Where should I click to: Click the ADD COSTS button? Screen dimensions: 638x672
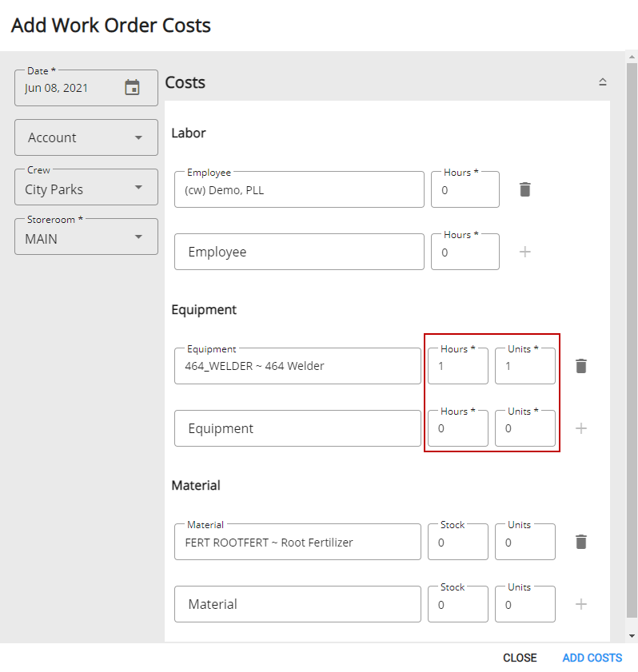pos(592,658)
